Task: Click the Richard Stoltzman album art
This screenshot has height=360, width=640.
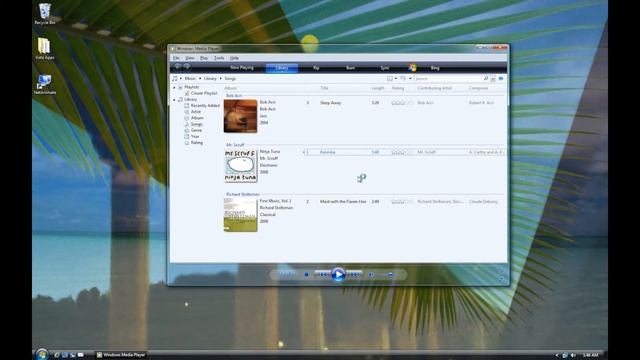Action: coord(240,215)
